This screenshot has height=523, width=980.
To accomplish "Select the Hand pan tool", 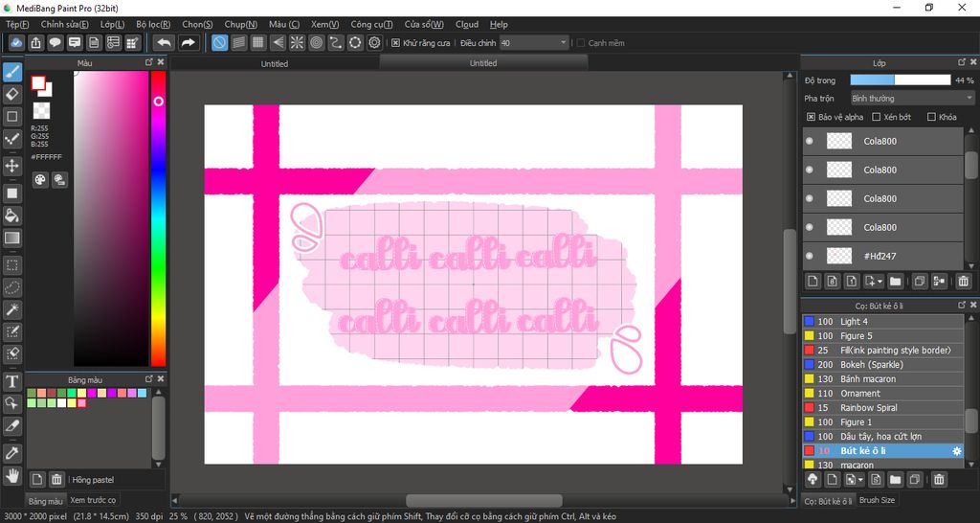I will click(11, 475).
